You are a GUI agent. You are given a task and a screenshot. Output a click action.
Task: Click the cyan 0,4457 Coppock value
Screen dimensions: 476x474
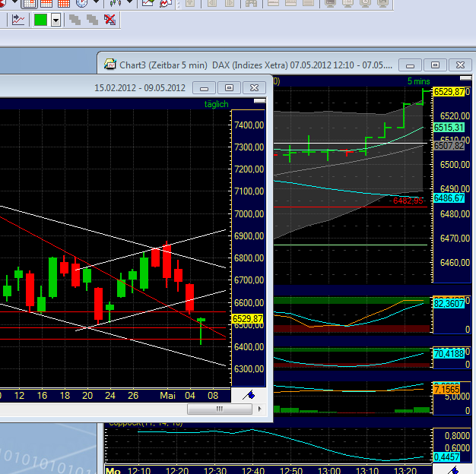[x=446, y=457]
